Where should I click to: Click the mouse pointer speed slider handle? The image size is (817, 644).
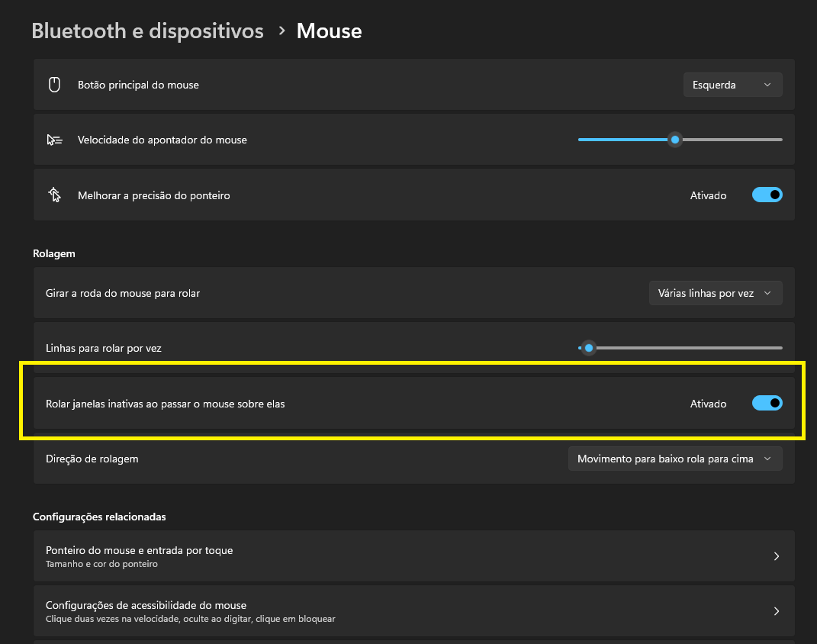pos(675,140)
